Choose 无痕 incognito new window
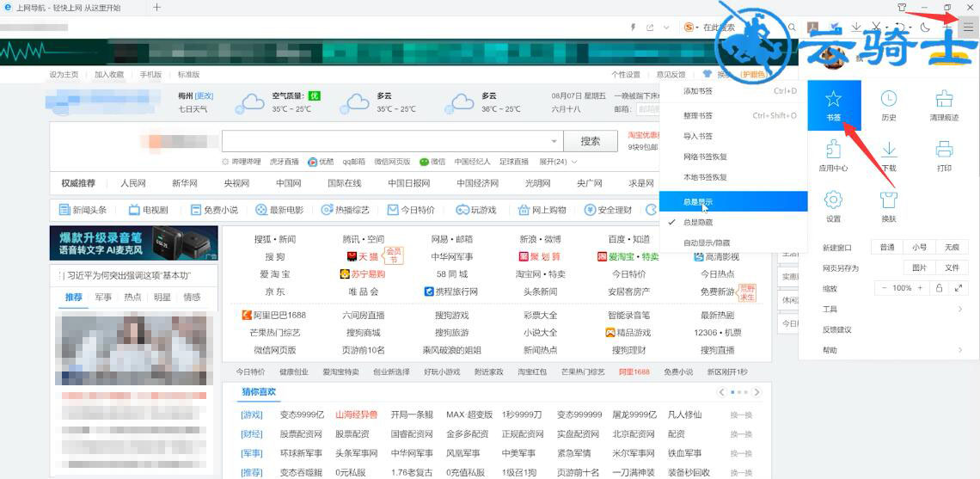 click(952, 247)
